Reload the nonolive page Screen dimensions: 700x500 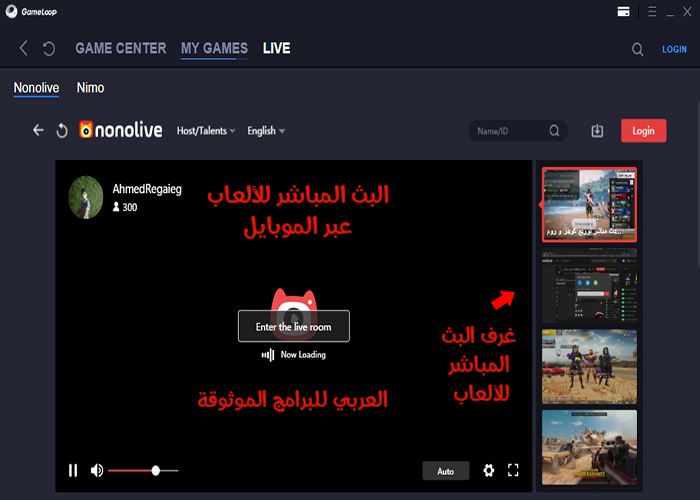coord(62,131)
